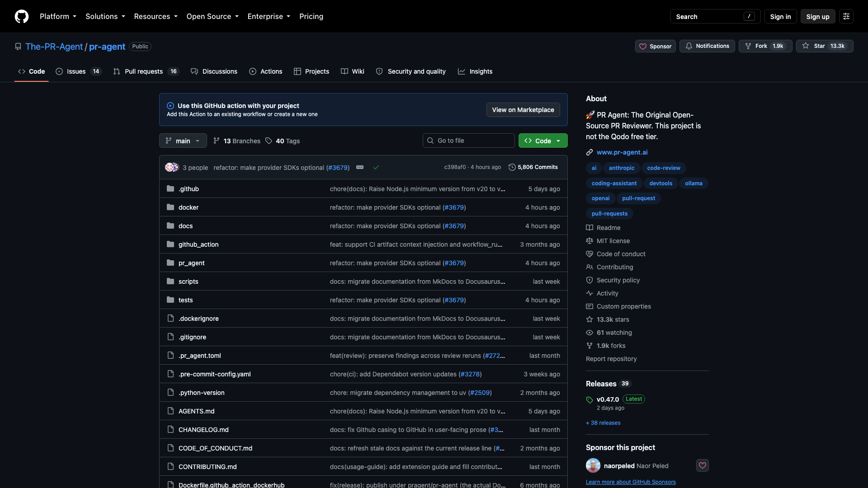Fork the pr-agent repository

pos(765,46)
